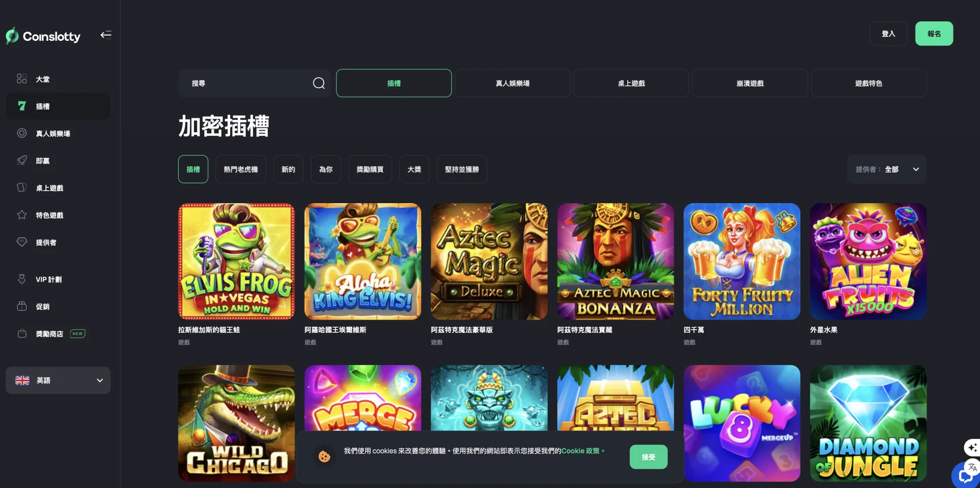Click the 即贏 rocket icon
Image resolution: width=980 pixels, height=488 pixels.
click(x=22, y=160)
